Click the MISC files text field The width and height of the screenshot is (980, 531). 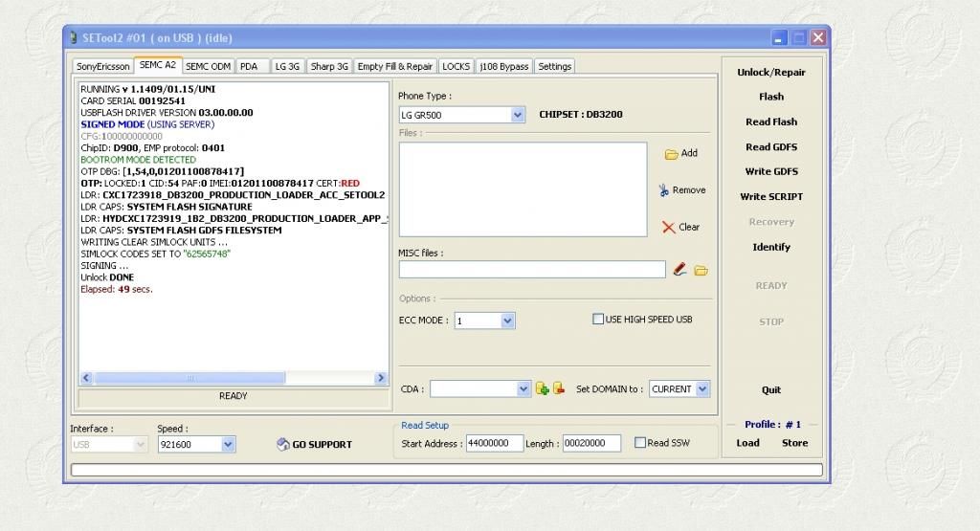[x=532, y=269]
